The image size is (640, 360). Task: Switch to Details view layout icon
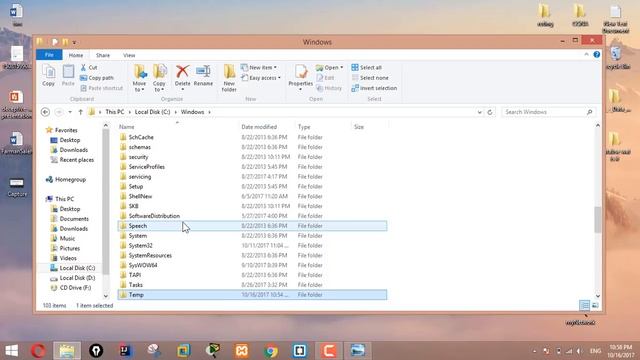click(584, 305)
